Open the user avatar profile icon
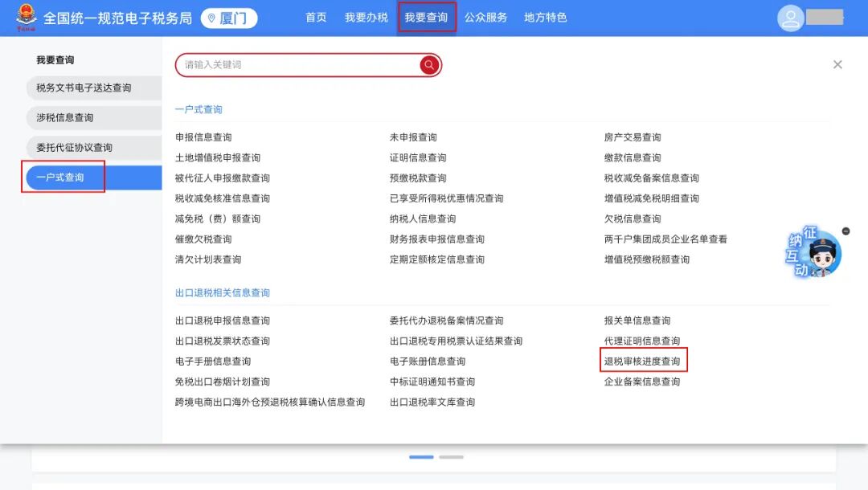Viewport: 868px width, 490px height. click(789, 18)
